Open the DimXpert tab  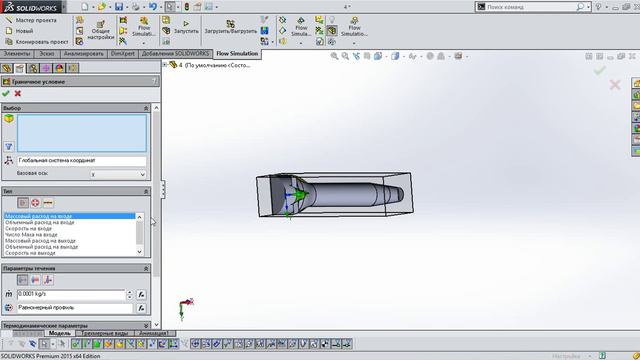click(x=122, y=53)
